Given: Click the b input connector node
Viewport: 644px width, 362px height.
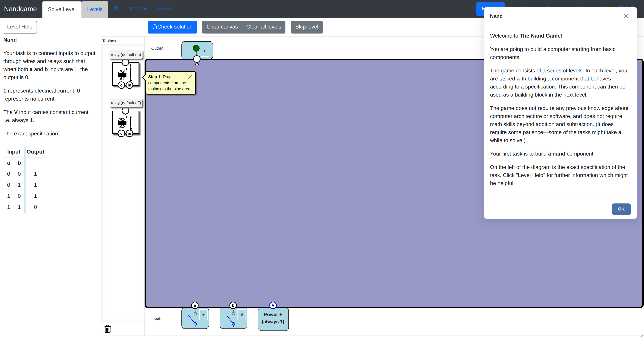Looking at the screenshot, I should pos(233,305).
